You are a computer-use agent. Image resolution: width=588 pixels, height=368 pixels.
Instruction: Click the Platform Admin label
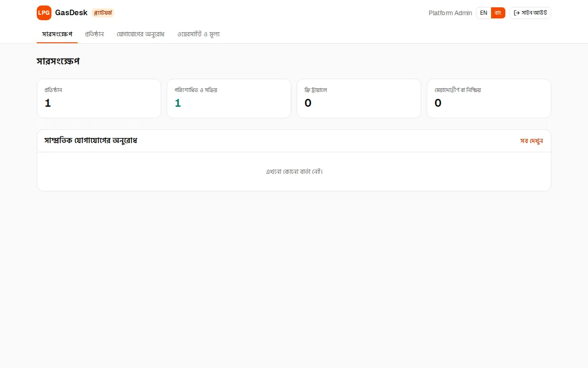(450, 13)
